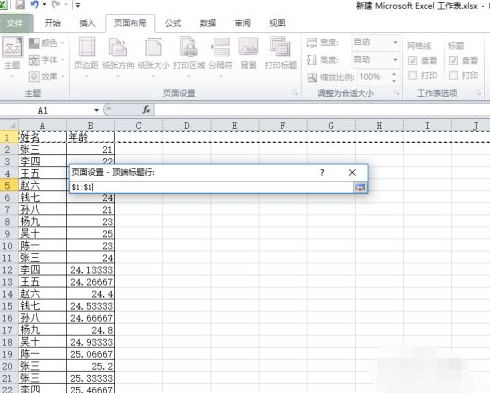
Task: Switch to the Home (开始) tab
Action: point(53,23)
